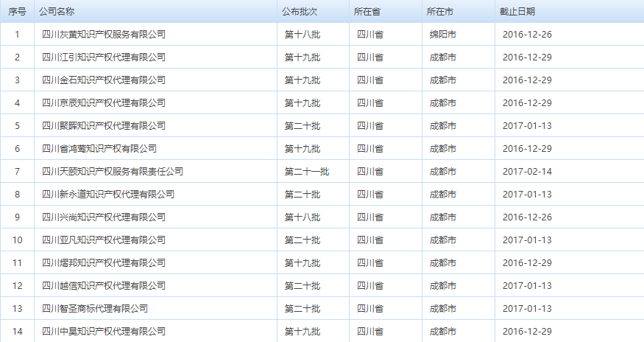Select 四川新永道知识产权代理有限公司
Screen dimensions: 644x342
point(108,195)
